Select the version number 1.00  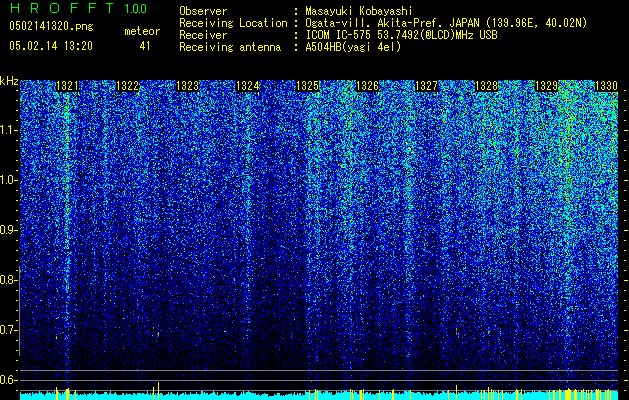coord(135,8)
